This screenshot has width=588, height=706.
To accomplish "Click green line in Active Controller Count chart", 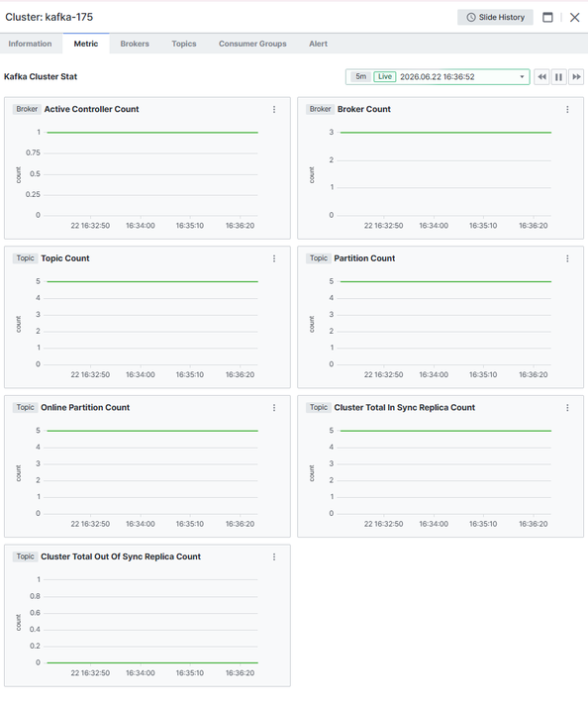I will (x=152, y=133).
